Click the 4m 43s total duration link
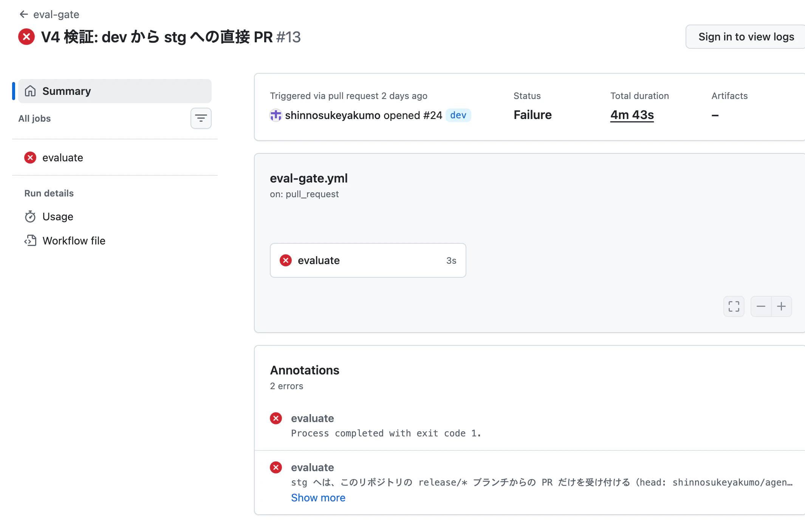The image size is (805, 532). [632, 115]
